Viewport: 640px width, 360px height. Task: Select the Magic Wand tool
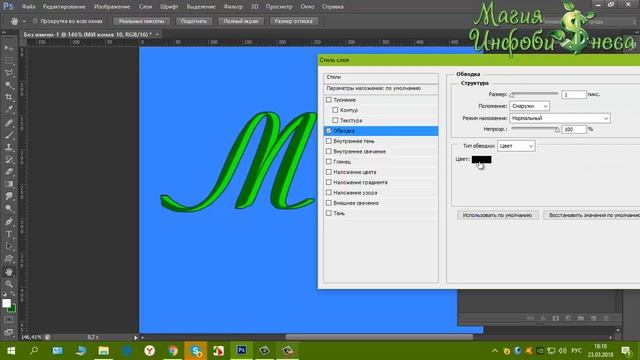[x=9, y=85]
